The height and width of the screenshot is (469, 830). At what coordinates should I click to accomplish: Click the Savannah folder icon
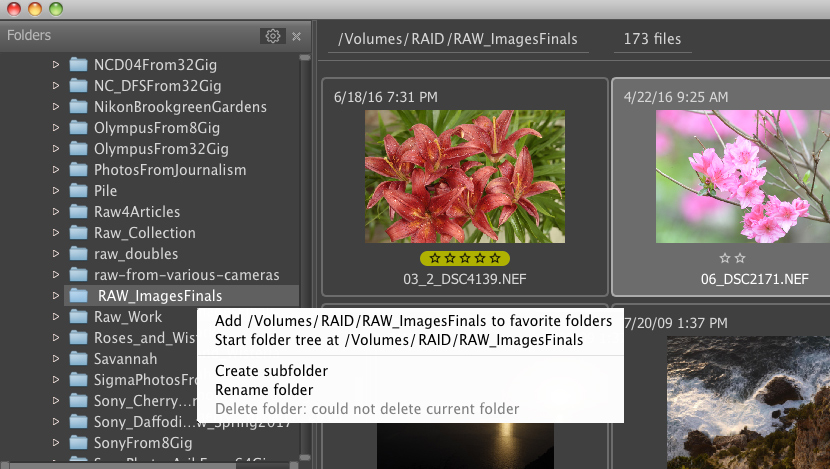point(79,359)
